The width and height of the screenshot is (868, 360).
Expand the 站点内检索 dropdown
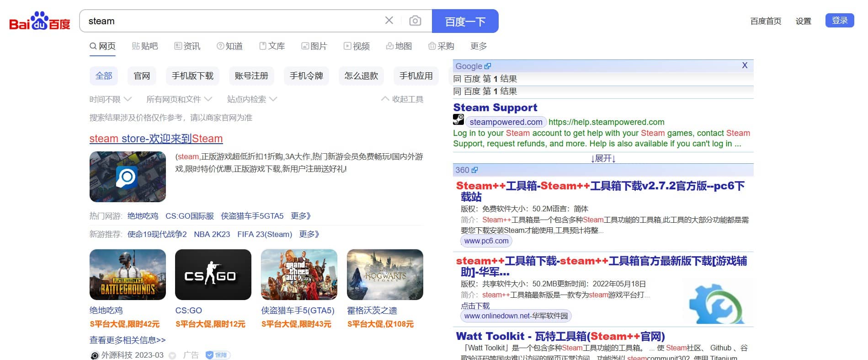[252, 99]
